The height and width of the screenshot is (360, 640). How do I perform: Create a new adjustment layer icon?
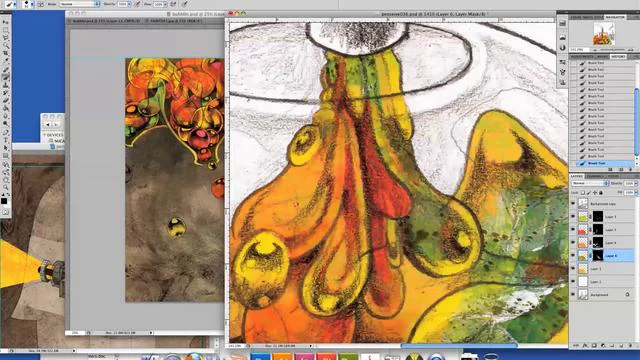pos(603,345)
